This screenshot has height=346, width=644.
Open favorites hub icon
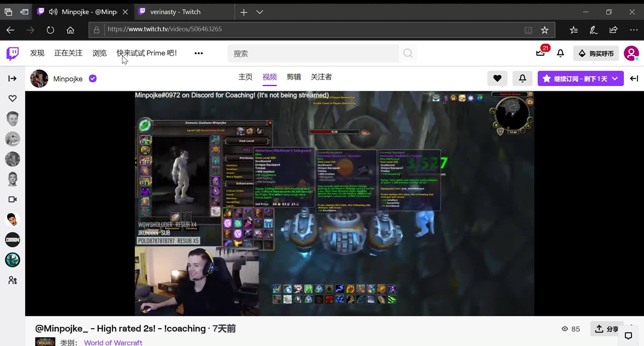574,30
